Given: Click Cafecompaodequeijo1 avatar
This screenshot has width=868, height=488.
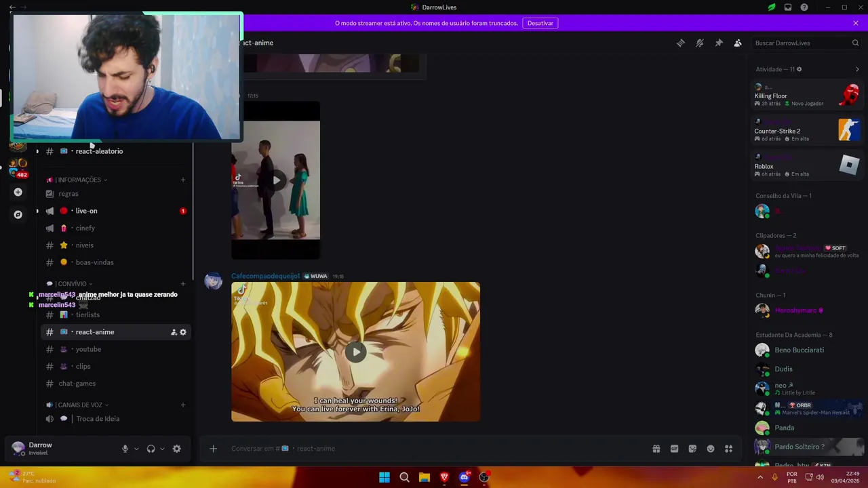Looking at the screenshot, I should click(214, 281).
